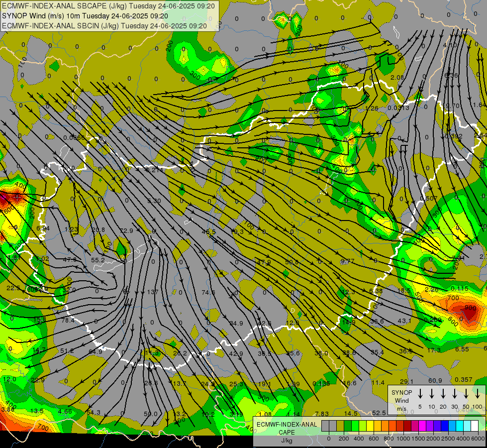The image size is (487, 448).
Task: Click the 78.4 value on the map
Action: 68,320
